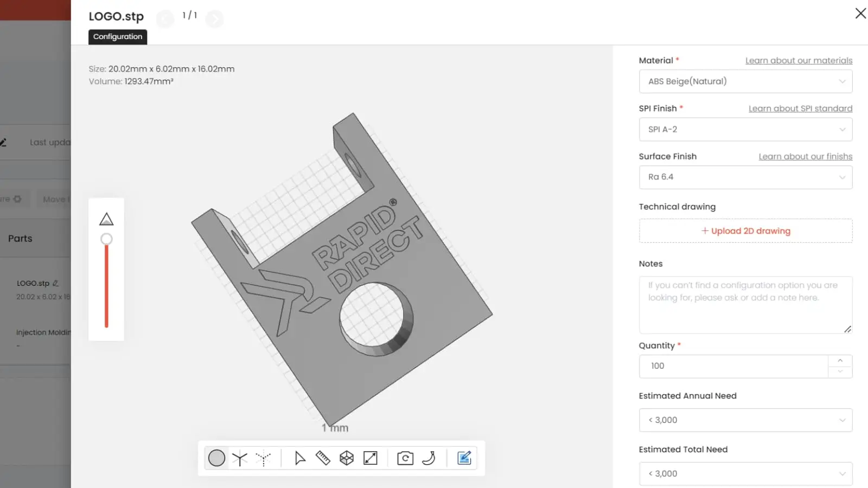Expand the Estimated Total Need dropdown

(745, 474)
